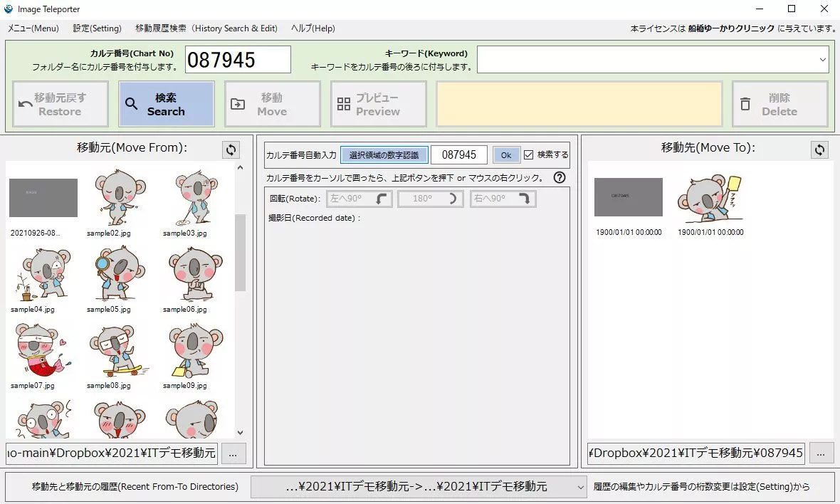Screen dimensions: 840x504
Task: Refresh the Move From panel
Action: pos(231,149)
